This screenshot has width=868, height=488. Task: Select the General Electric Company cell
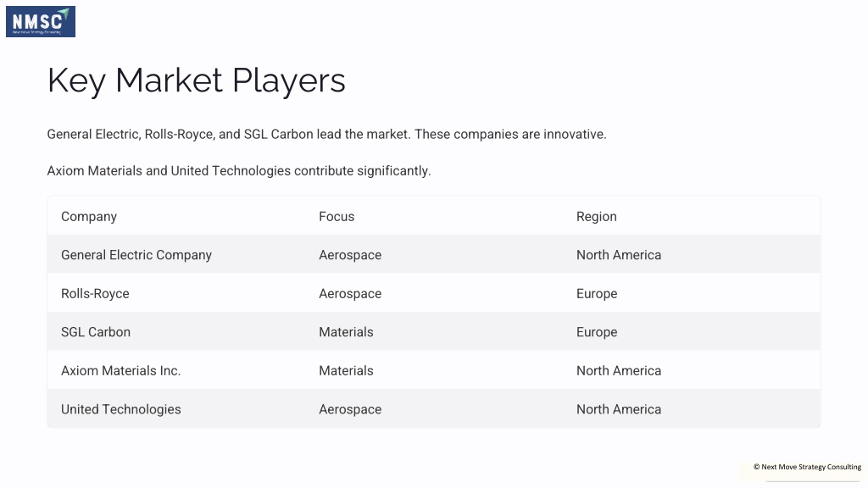pos(136,255)
